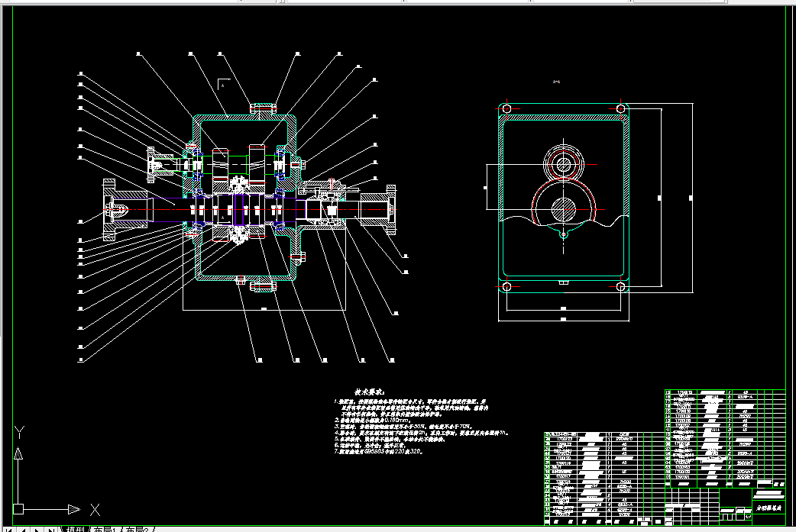Click the UCS icon Y axis label
The image size is (796, 532).
[x=19, y=433]
